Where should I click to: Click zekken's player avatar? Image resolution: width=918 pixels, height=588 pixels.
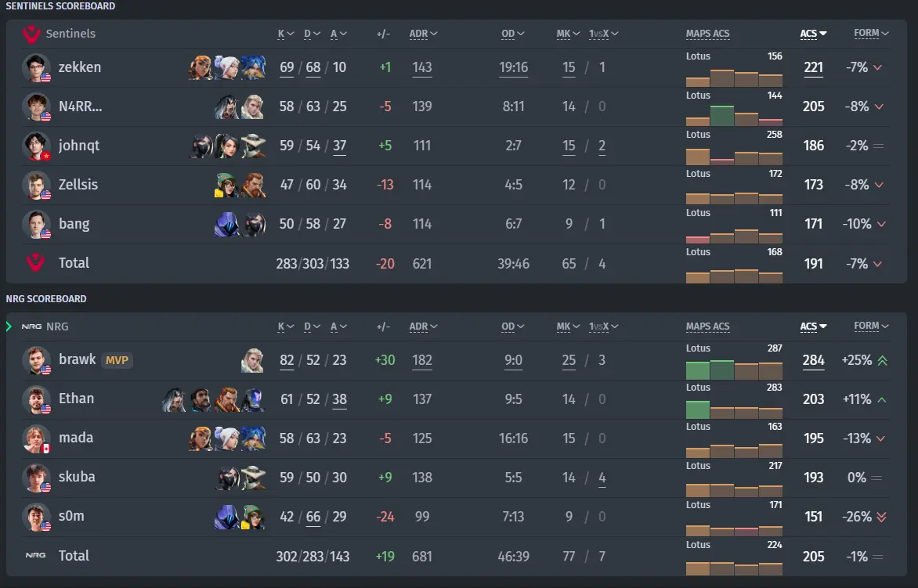point(36,67)
